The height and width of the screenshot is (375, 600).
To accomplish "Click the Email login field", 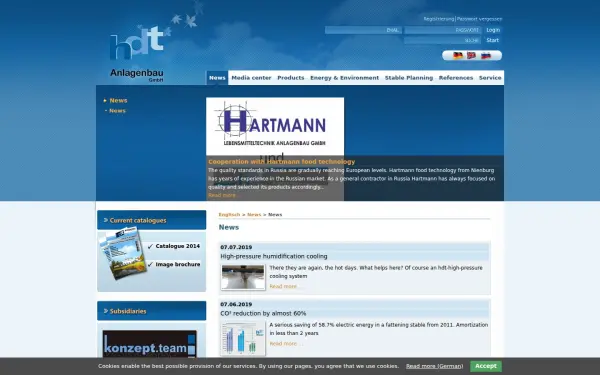I will tap(363, 30).
